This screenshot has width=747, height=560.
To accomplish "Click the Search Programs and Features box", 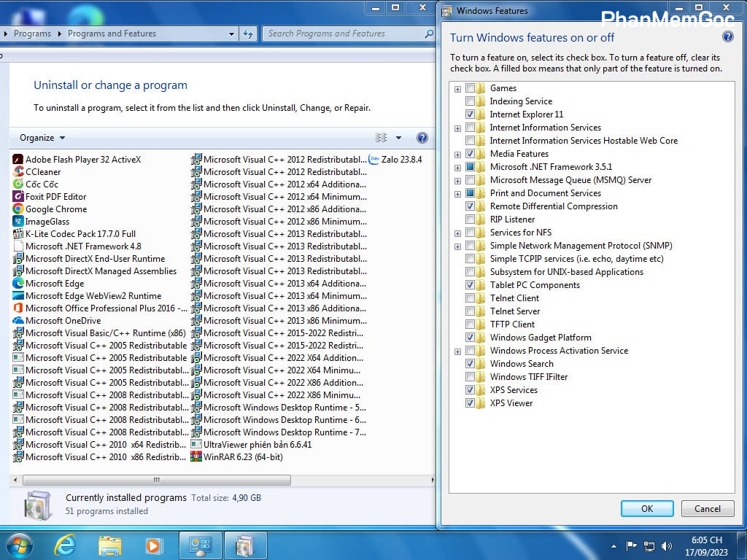I will pyautogui.click(x=343, y=34).
